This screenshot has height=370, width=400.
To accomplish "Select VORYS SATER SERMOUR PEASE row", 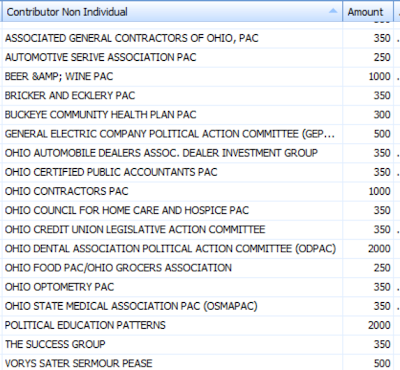I will point(200,363).
